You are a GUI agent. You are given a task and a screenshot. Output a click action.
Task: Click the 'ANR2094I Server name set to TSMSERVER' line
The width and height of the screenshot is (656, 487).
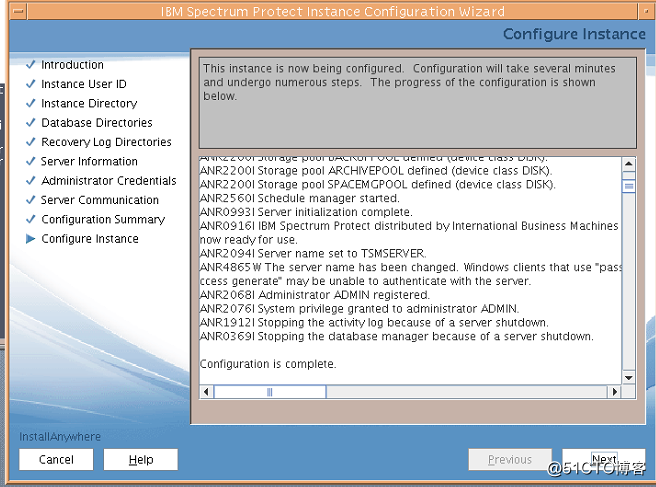click(313, 254)
